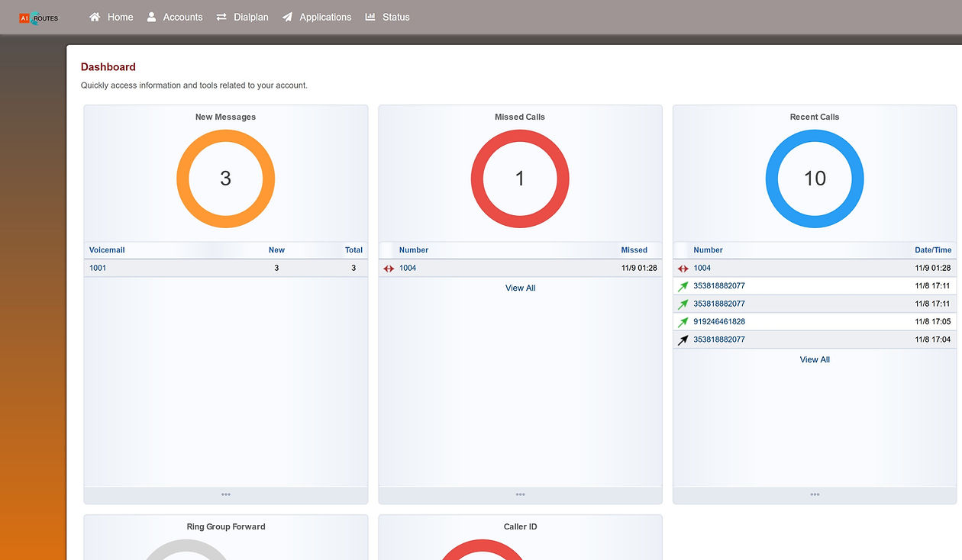Click View All under Recent Calls

coord(815,359)
